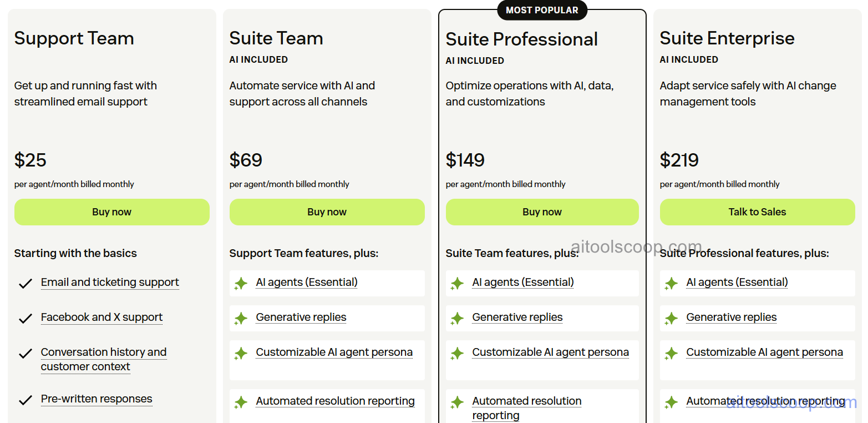Image resolution: width=868 pixels, height=423 pixels.
Task: Click Buy now under Suite Team
Action: 327,212
